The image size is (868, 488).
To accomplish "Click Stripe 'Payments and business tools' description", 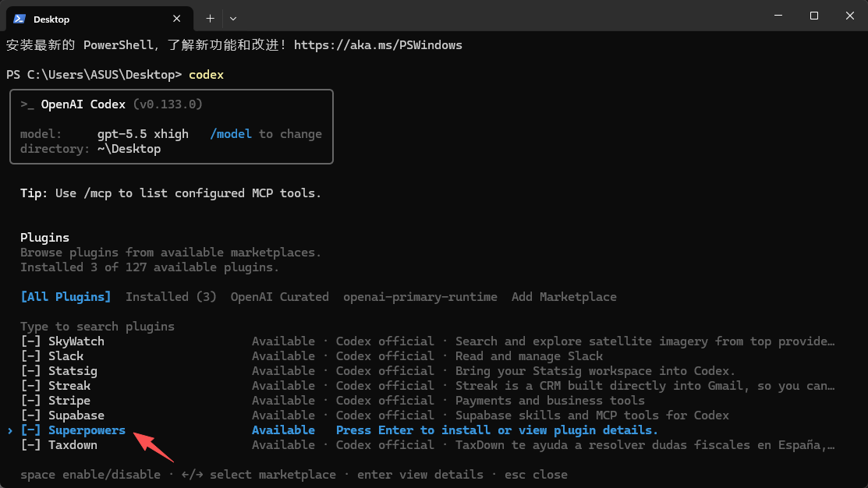I will (551, 401).
